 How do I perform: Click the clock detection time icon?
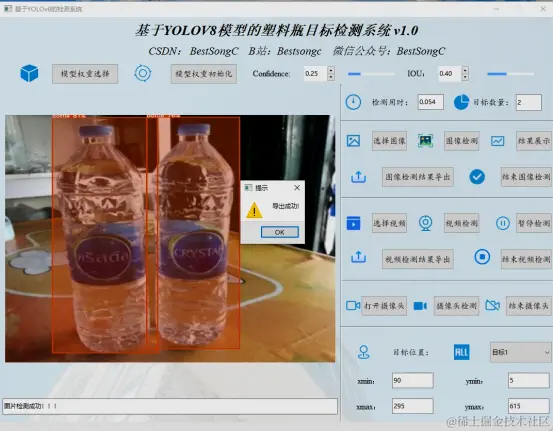(353, 102)
